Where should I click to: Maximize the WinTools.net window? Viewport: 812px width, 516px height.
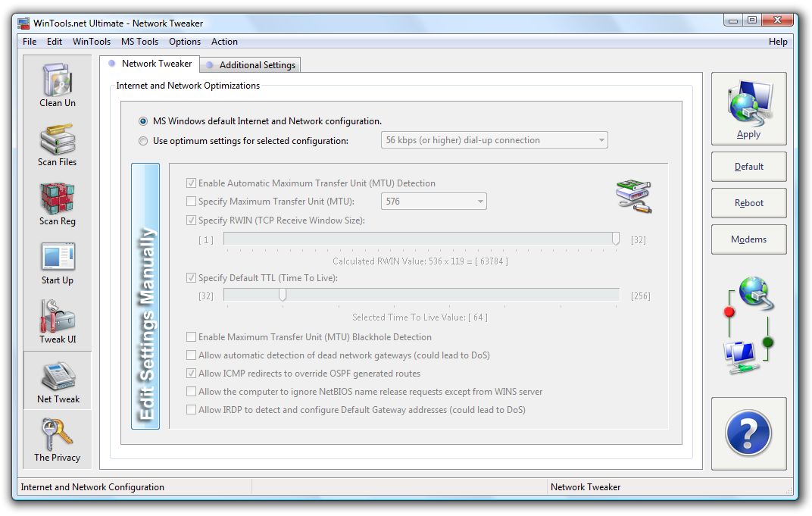[752, 20]
